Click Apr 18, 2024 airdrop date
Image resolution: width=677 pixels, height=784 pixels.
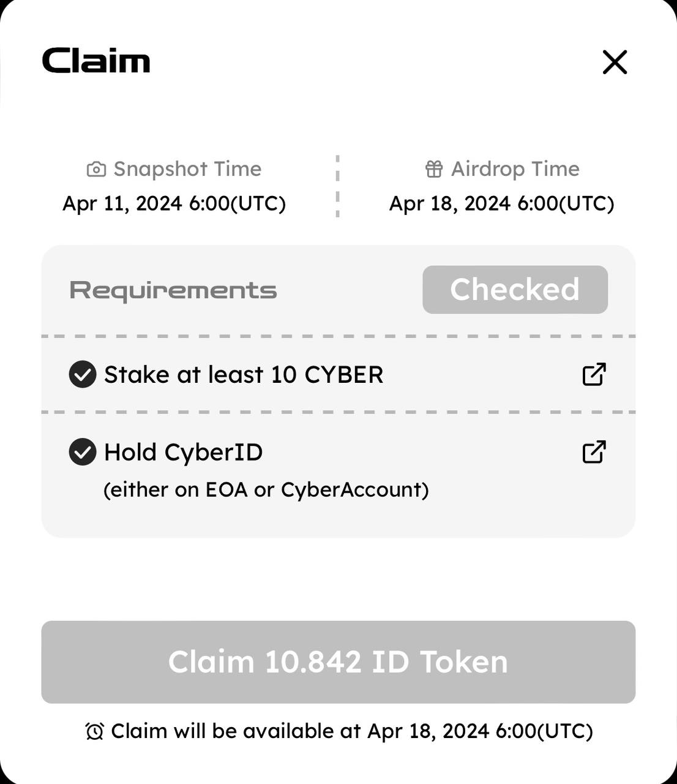coord(501,203)
